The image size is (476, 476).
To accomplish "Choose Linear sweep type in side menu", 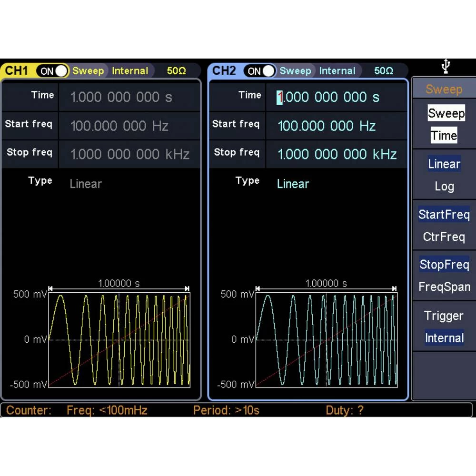I will click(x=444, y=164).
